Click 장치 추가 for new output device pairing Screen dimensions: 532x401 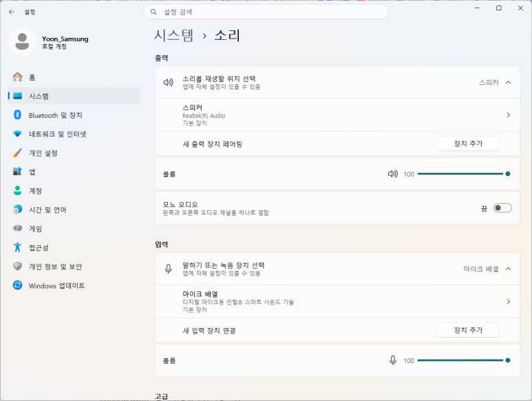[468, 143]
